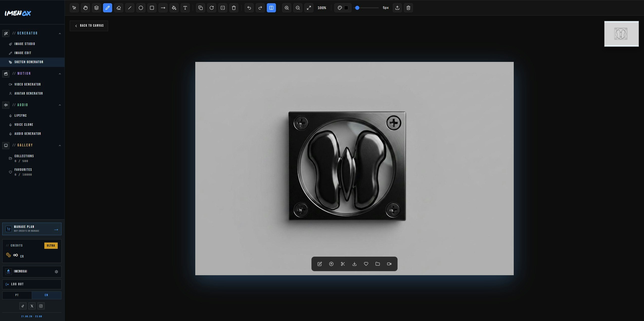
Task: Open Image Studio
Action: click(32, 44)
